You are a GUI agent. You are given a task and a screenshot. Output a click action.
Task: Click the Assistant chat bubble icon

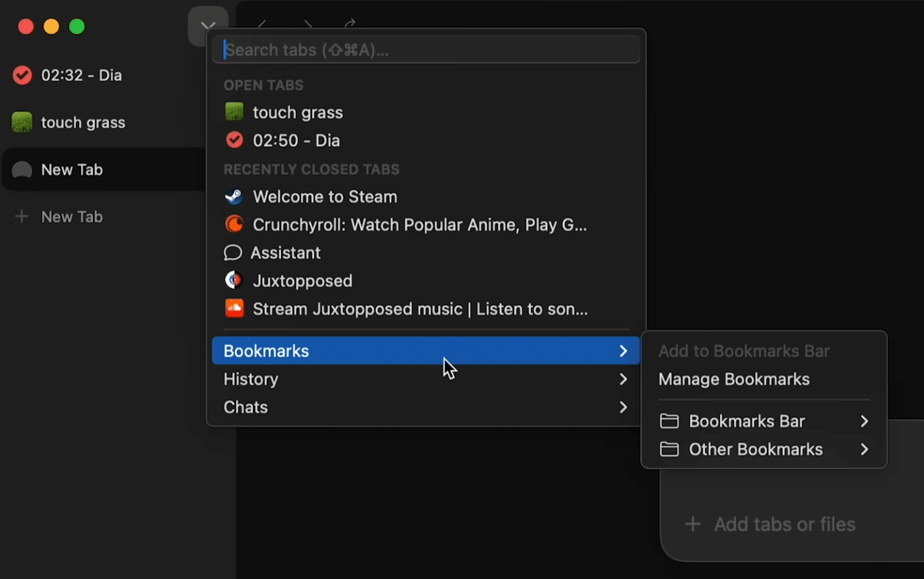pos(233,253)
